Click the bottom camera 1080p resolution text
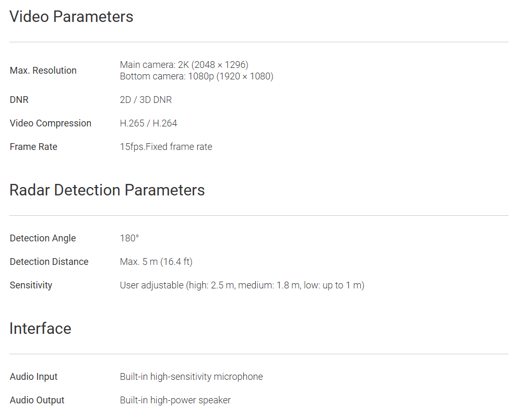Image resolution: width=532 pixels, height=407 pixels. pyautogui.click(x=196, y=76)
